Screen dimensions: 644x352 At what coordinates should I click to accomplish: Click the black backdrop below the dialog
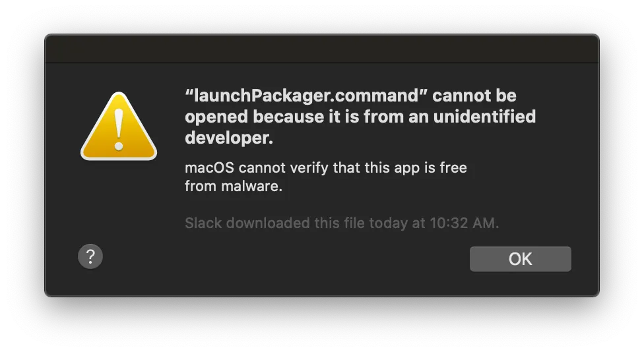pyautogui.click(x=321, y=326)
